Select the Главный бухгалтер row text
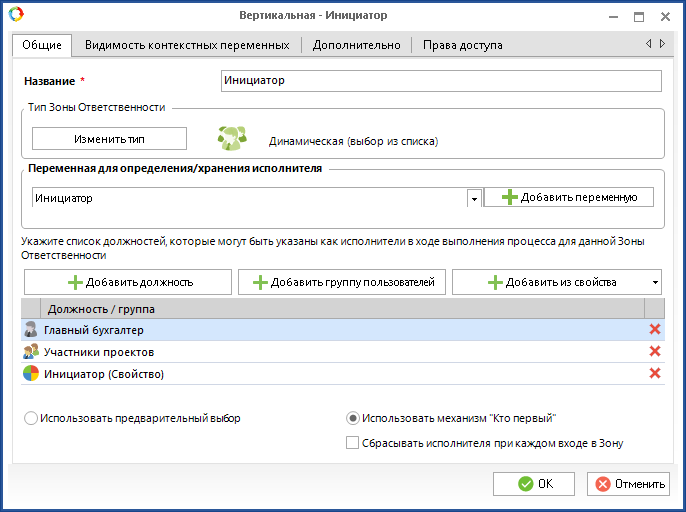The image size is (686, 512). [x=94, y=330]
